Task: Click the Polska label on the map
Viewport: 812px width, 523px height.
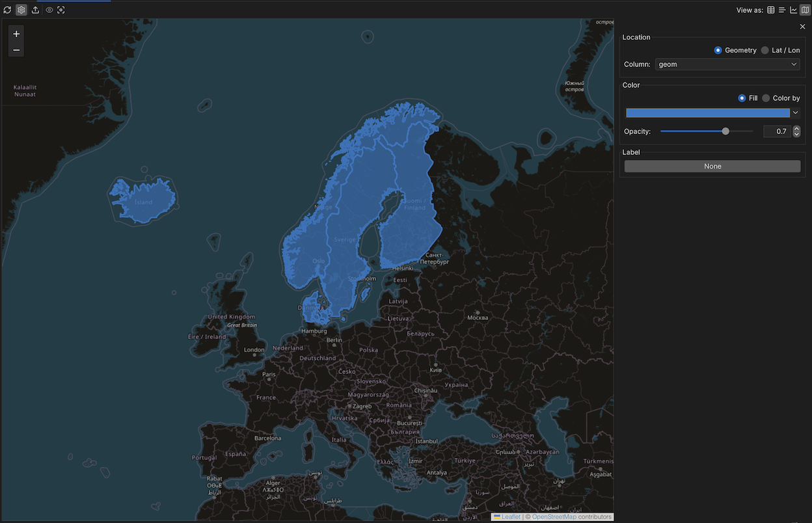Action: [368, 350]
